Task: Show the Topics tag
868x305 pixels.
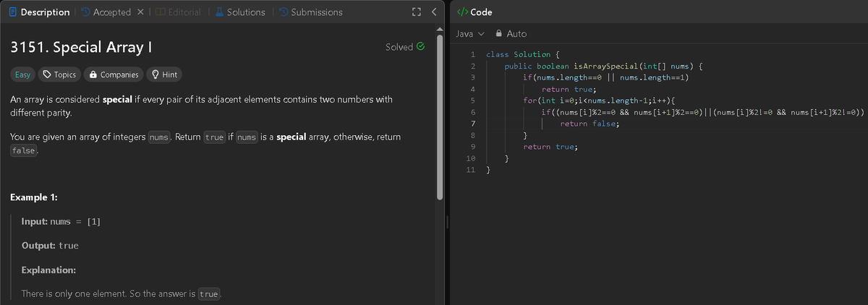Action: (x=59, y=74)
